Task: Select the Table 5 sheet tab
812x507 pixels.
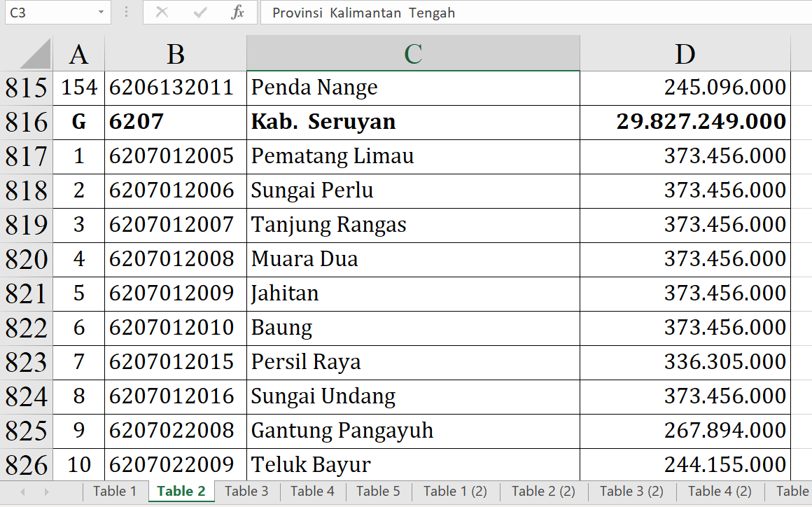Action: coord(378,492)
